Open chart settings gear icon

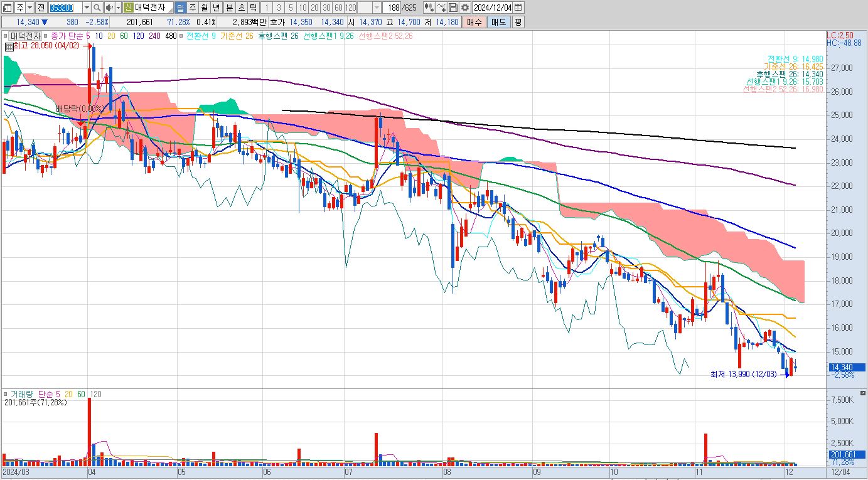coord(464,8)
